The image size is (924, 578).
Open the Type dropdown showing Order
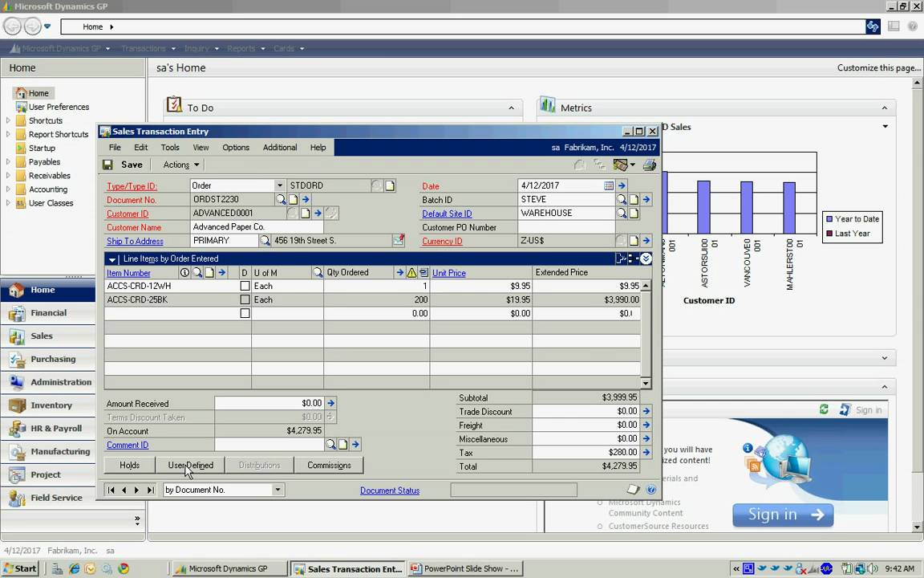[279, 185]
